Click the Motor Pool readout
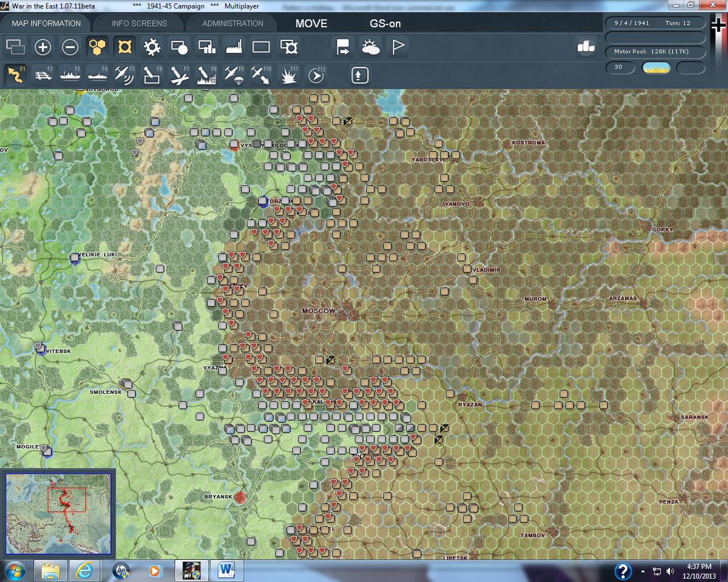Screen dimensions: 728x582 tap(656, 52)
